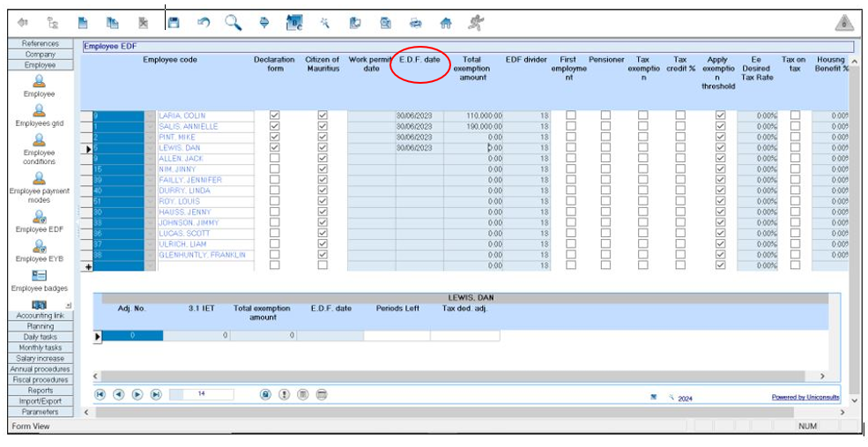
Task: Click the magnifying glass search icon
Action: click(x=233, y=23)
